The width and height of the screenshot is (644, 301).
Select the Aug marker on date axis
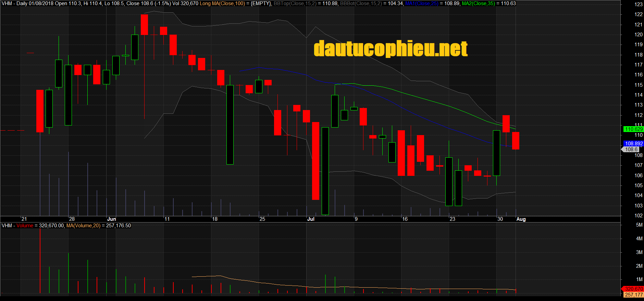point(521,219)
